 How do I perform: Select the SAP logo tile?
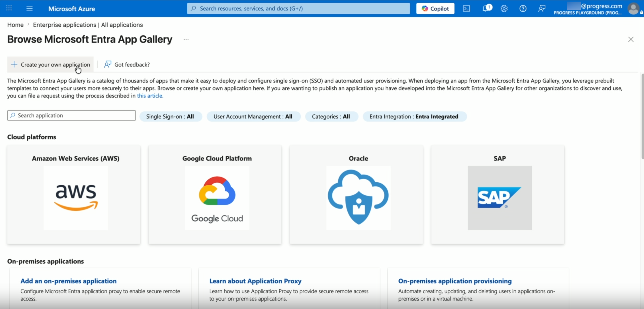tap(500, 198)
